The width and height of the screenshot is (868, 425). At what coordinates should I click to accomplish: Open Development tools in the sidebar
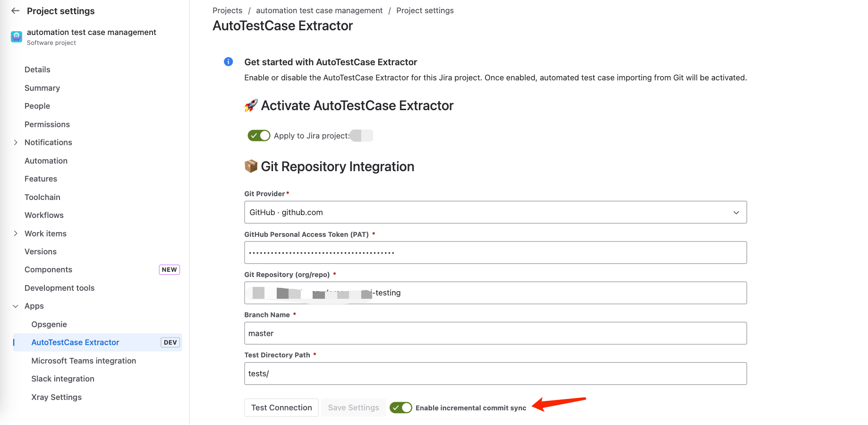pyautogui.click(x=60, y=288)
